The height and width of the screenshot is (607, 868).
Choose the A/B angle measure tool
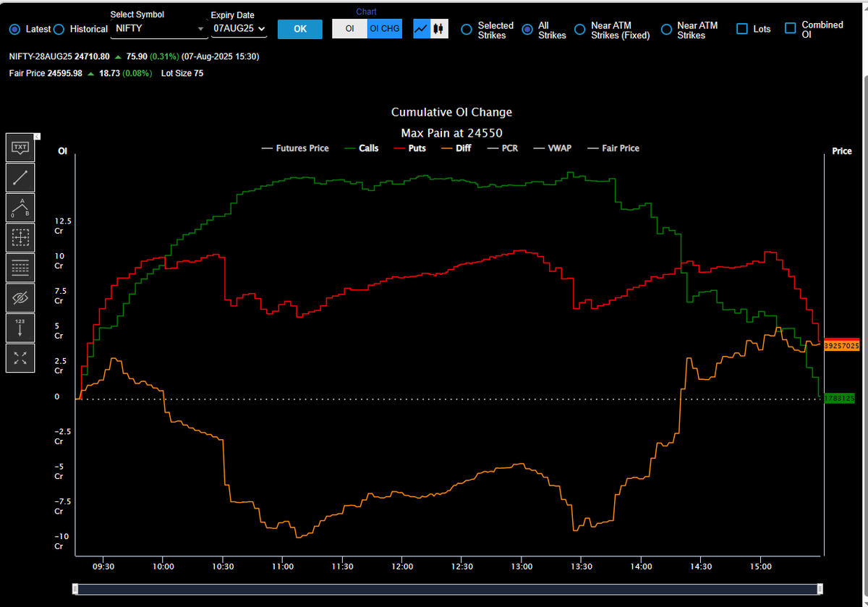[x=20, y=208]
